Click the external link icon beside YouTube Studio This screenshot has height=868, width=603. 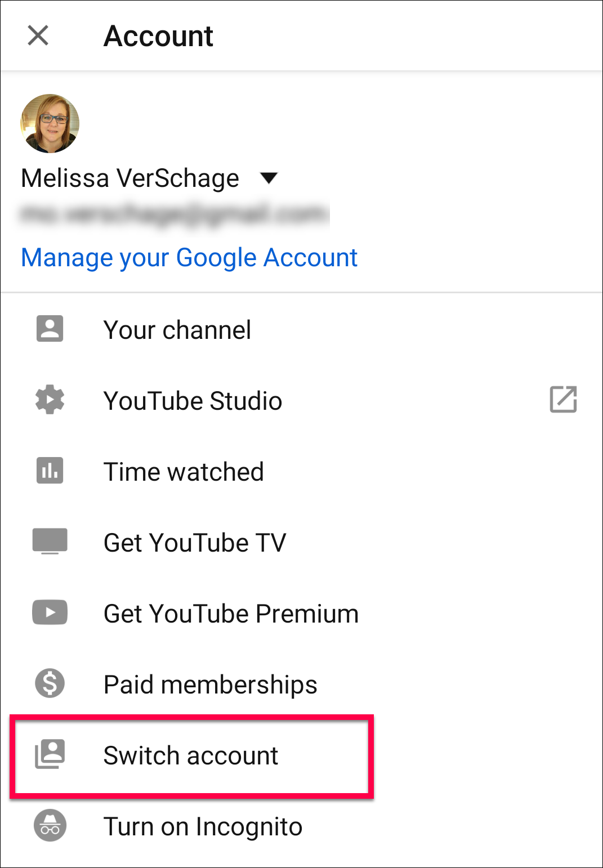(563, 400)
